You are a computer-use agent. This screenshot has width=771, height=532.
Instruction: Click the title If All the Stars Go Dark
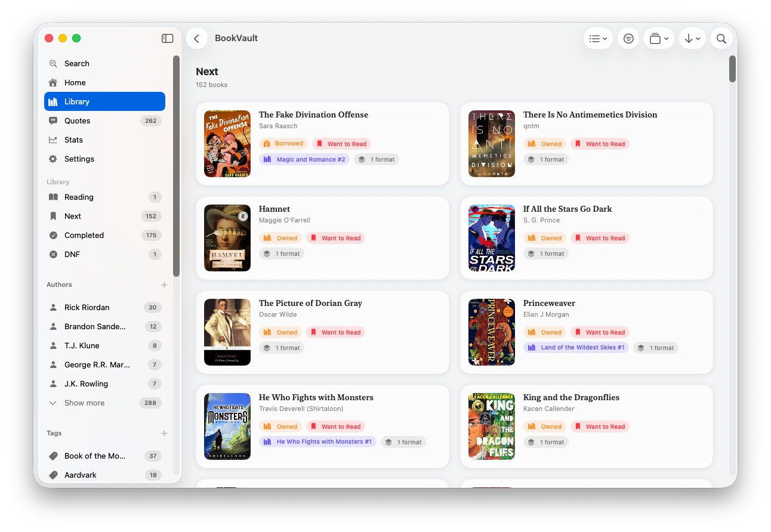pos(568,209)
